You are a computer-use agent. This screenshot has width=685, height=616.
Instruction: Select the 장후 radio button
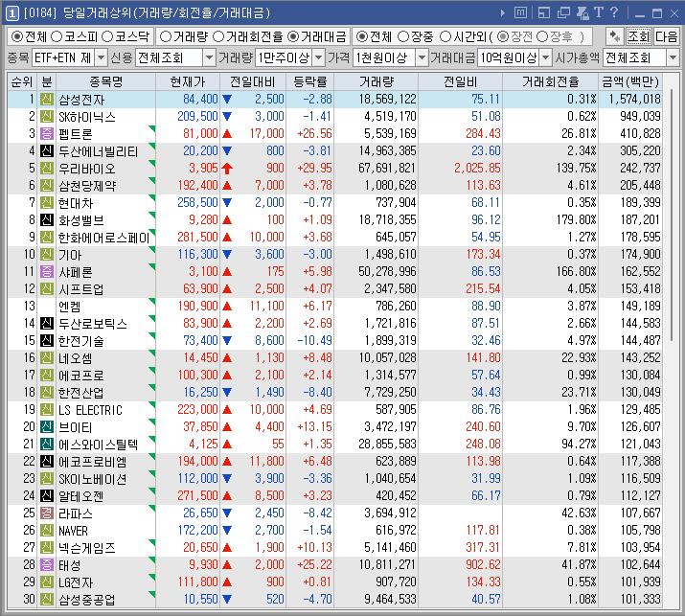[541, 36]
